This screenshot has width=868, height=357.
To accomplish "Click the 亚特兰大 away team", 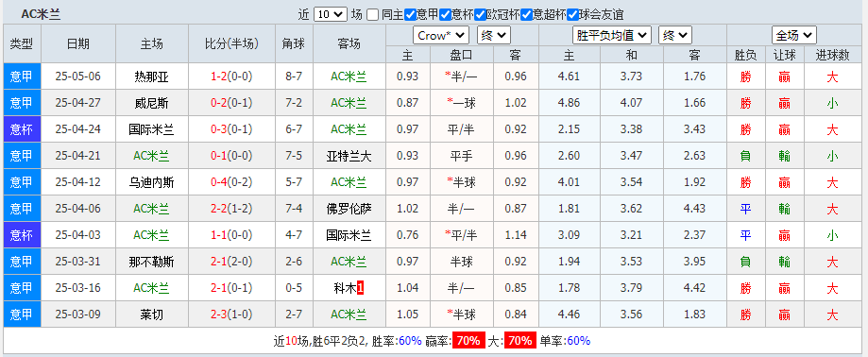I will [x=349, y=156].
